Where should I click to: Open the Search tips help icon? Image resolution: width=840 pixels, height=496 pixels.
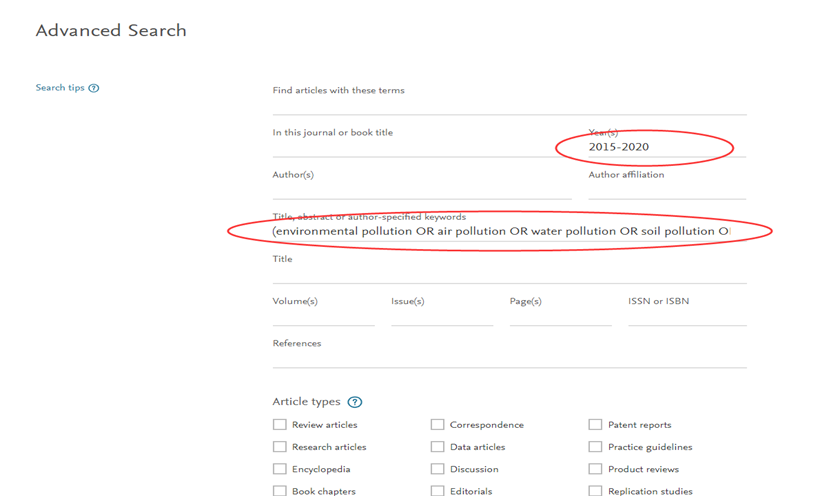94,88
